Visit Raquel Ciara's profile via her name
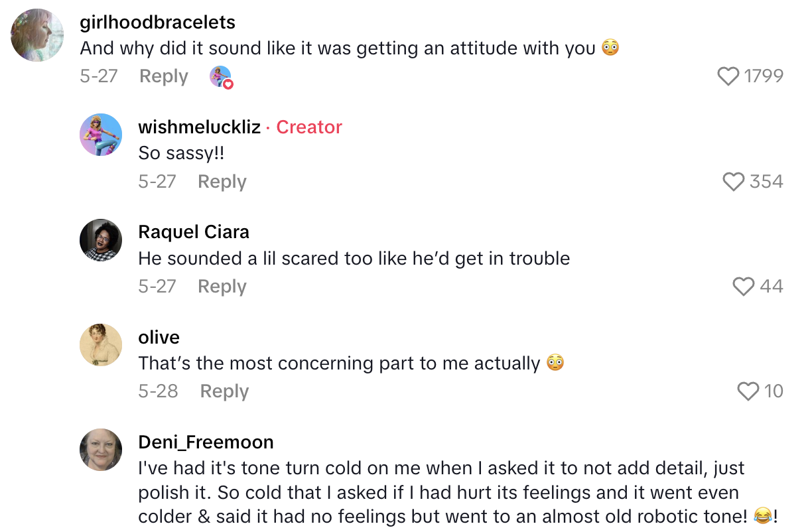 (x=194, y=232)
